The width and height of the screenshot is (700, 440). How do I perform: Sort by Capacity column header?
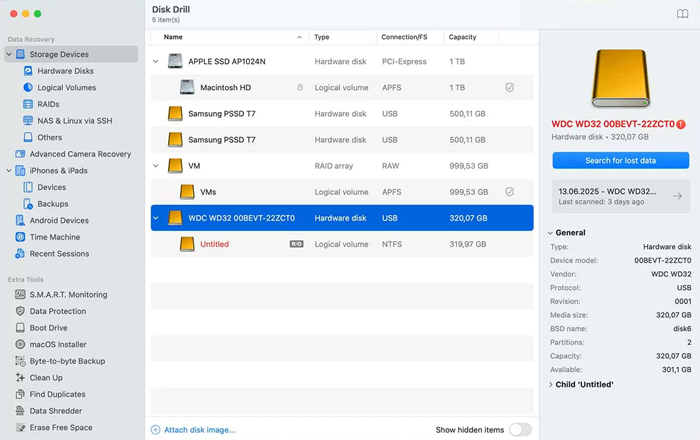click(x=462, y=37)
